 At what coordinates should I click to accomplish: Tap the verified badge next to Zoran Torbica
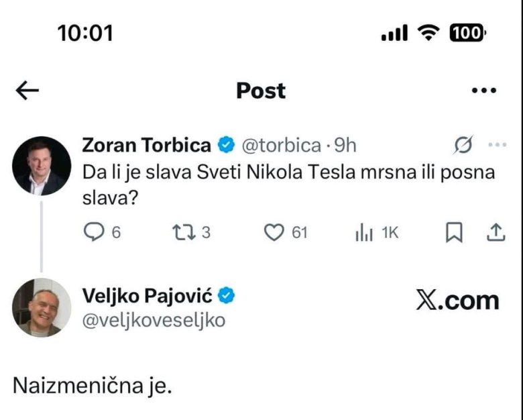point(226,145)
